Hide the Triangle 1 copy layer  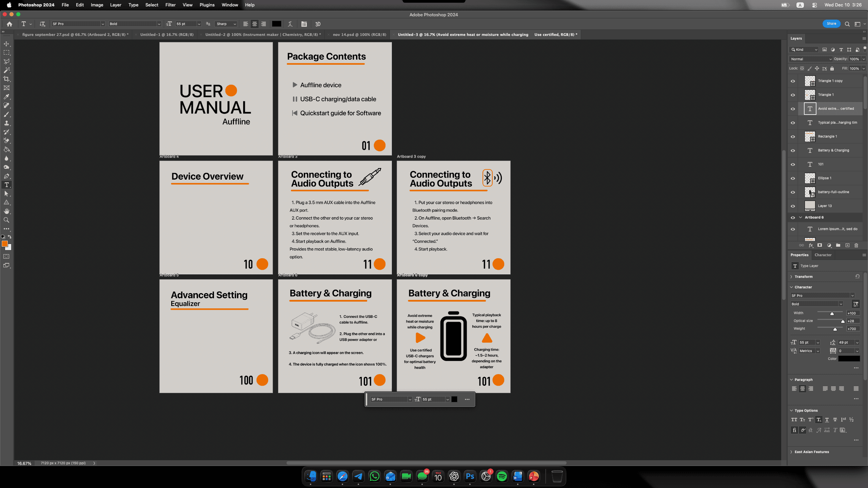coord(793,81)
